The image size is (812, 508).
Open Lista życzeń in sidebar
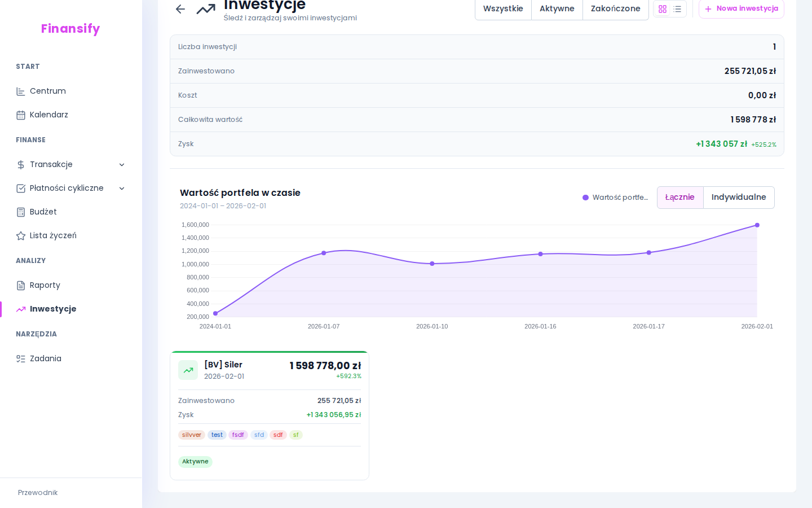[x=53, y=235]
